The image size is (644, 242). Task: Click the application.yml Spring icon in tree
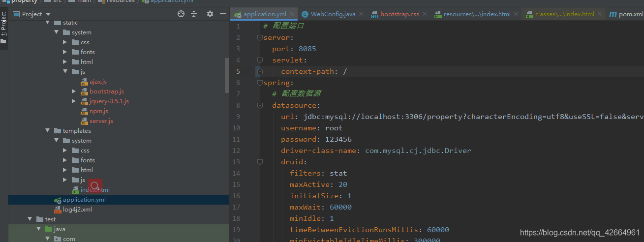pos(58,200)
